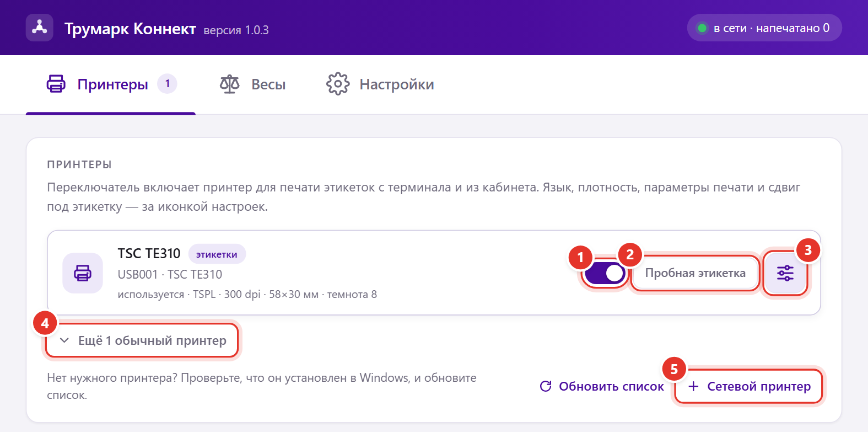
Task: Open the printer settings sliders icon
Action: [785, 273]
